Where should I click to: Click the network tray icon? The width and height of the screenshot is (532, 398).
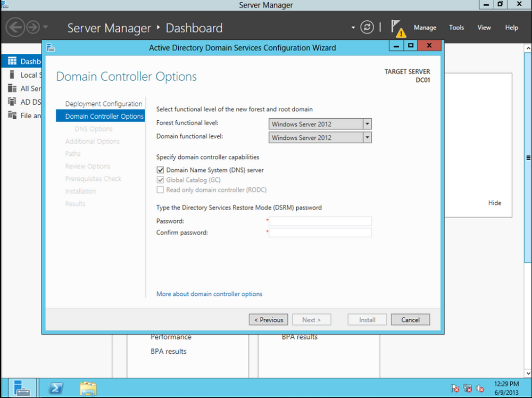[x=468, y=388]
